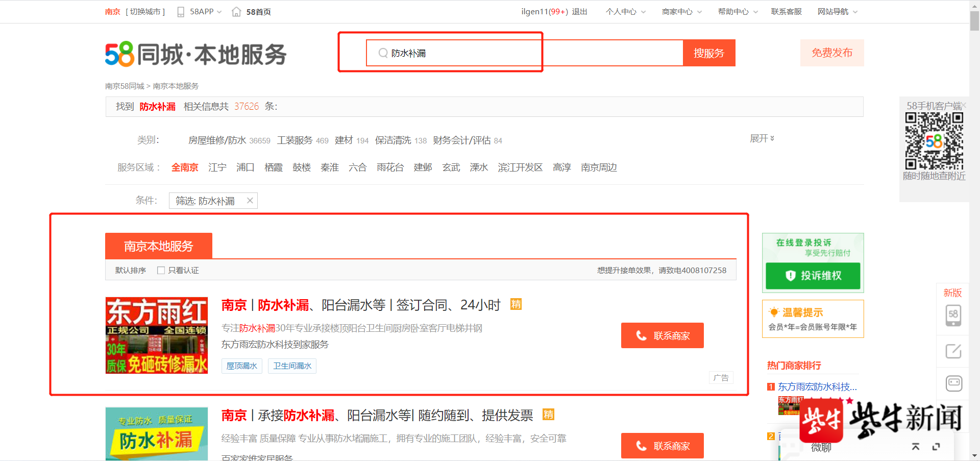This screenshot has width=980, height=461.
Task: Click 联系商家 for second listing
Action: [663, 446]
